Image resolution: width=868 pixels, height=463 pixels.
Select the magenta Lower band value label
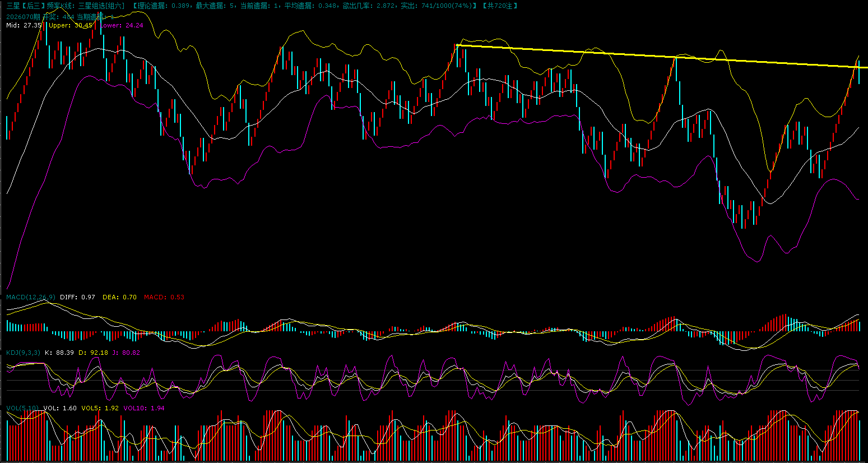coord(122,25)
